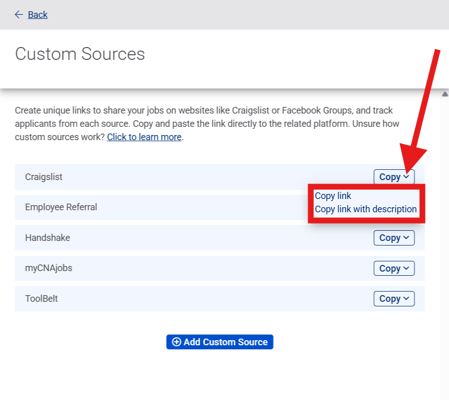
Task: Choose Copy link from the menu
Action: [333, 196]
